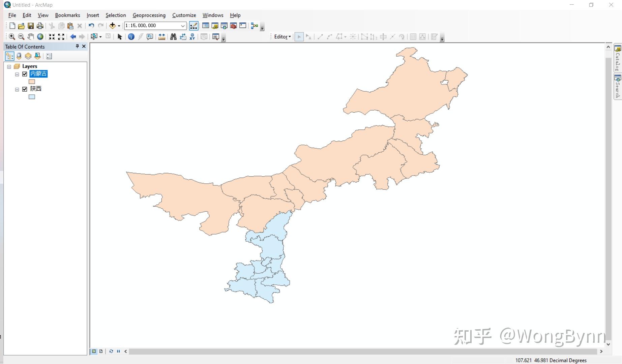The height and width of the screenshot is (364, 622).
Task: Toggle List By Drawing Order view
Action: point(9,56)
